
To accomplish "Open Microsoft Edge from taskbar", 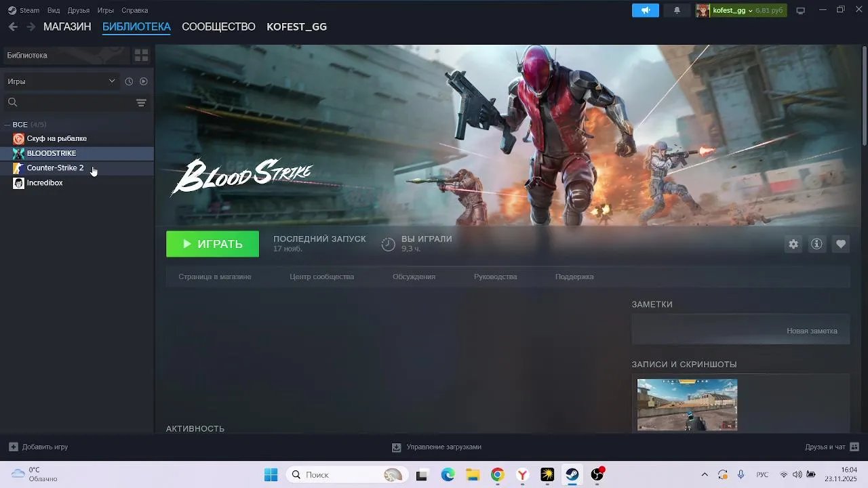I will [448, 474].
